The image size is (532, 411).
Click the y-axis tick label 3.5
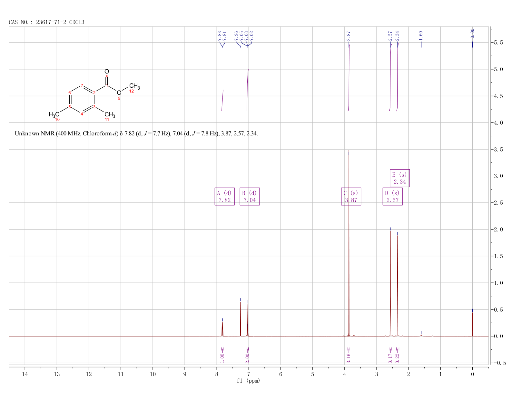498,149
